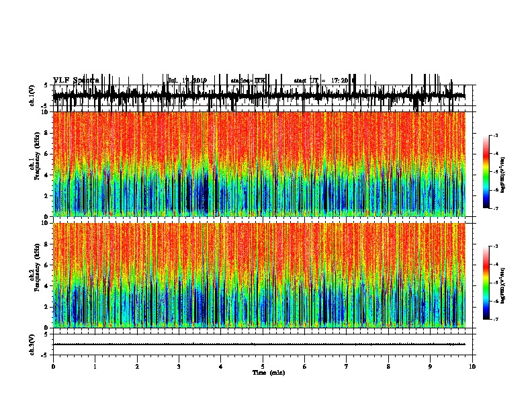This screenshot has width=532, height=411.
Task: Click the '0' tick on time axis
Action: coord(53,367)
